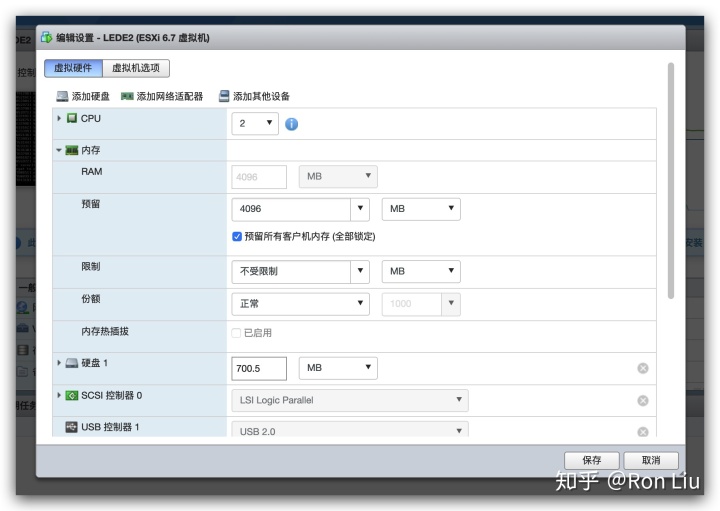Screen dimensions: 720x511
Task: Click the memory hot plug (内存热插拔) label
Action: (105, 331)
